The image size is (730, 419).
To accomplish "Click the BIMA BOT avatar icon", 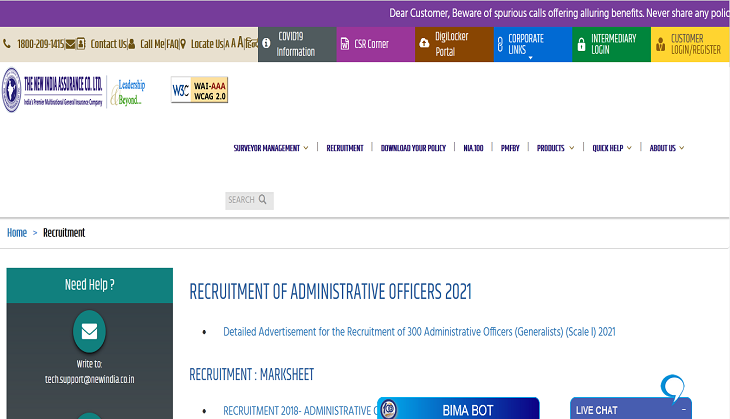I will click(x=388, y=409).
